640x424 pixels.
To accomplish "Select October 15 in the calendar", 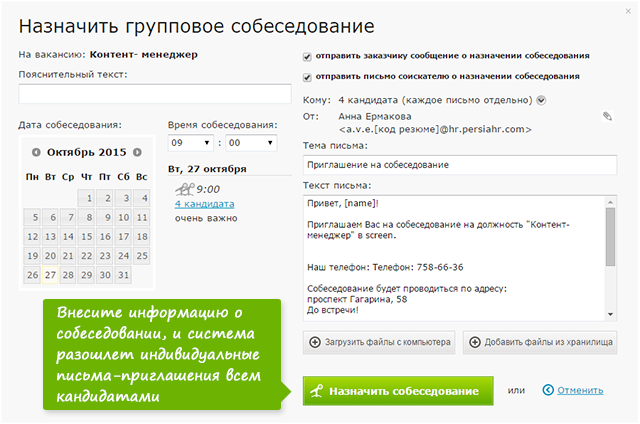I will [87, 237].
